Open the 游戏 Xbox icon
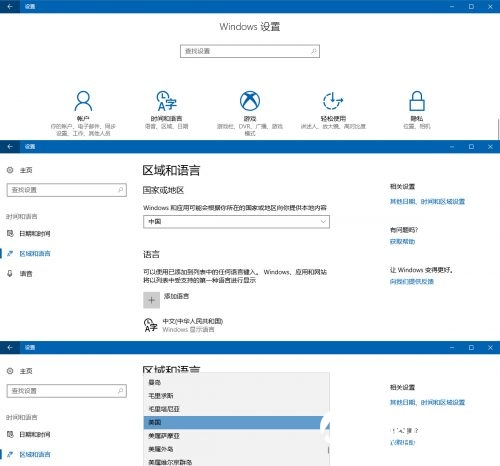 [250, 101]
